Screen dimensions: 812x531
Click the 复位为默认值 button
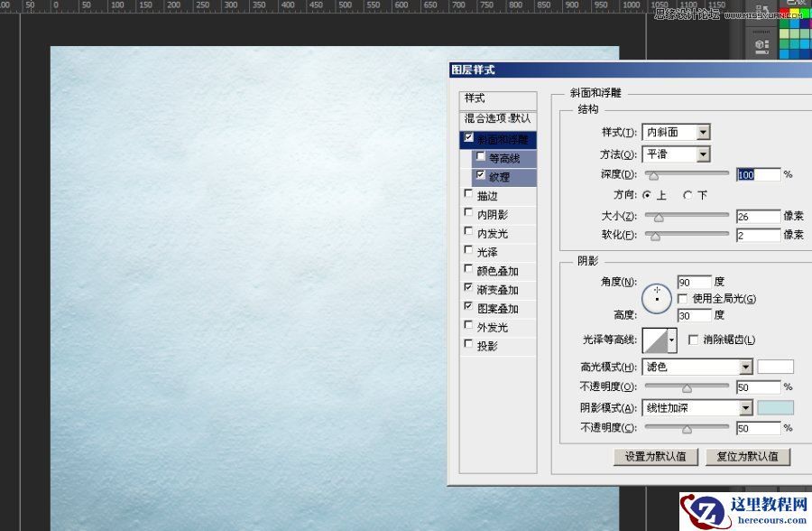point(748,457)
